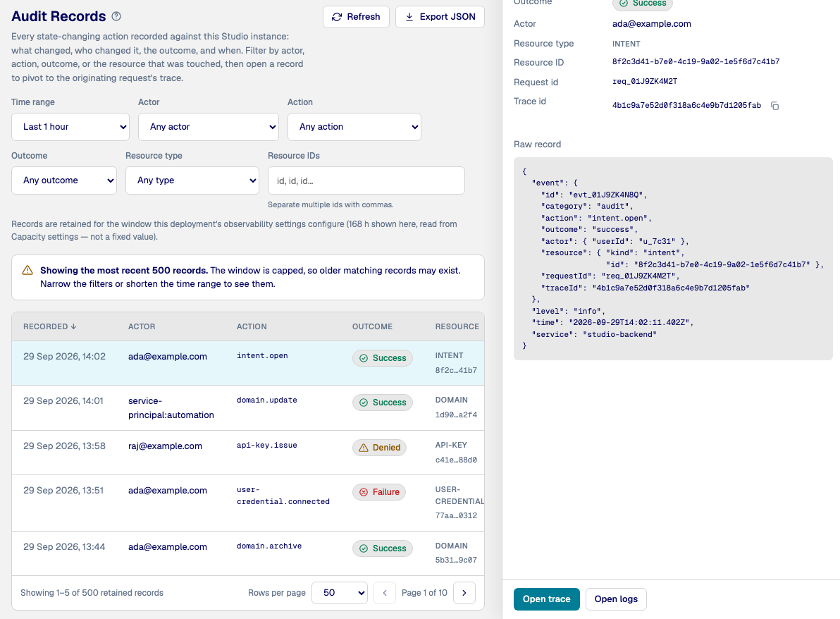This screenshot has height=619, width=840.
Task: Click the 29 Sep 2026, 13:44 timestamp
Action: point(64,546)
